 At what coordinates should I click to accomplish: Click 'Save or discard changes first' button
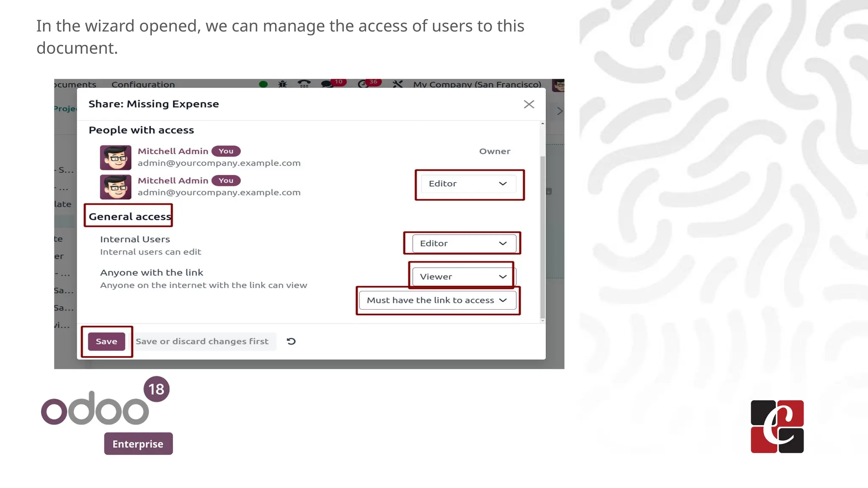[202, 341]
